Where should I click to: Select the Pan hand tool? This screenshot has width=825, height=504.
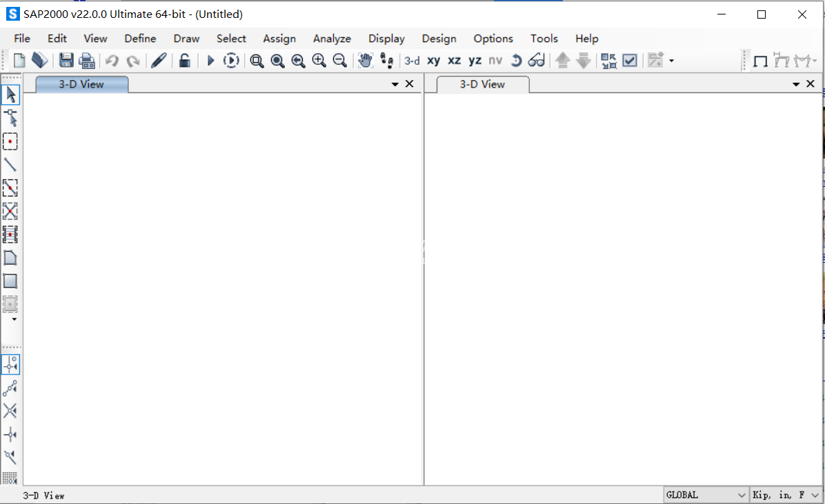coord(365,61)
